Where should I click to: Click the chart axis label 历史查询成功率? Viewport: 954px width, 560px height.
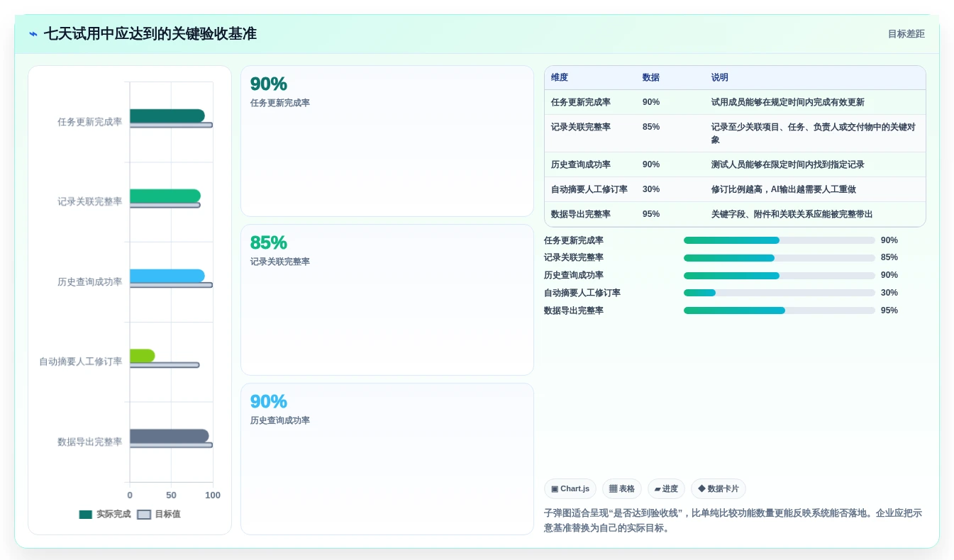point(90,281)
